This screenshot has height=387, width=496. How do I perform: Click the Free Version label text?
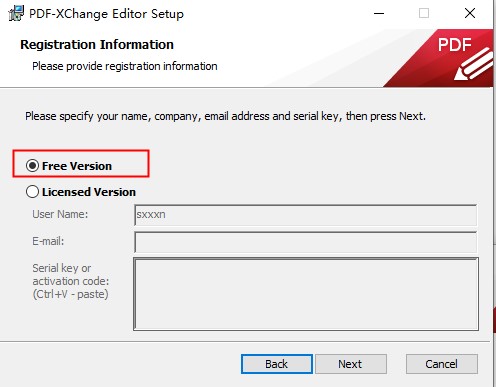click(77, 166)
